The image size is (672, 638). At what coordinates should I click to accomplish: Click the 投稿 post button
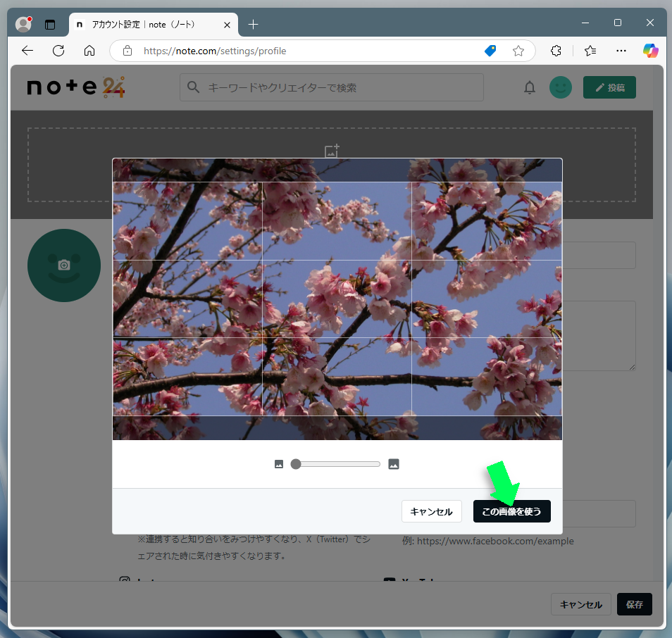[x=609, y=87]
